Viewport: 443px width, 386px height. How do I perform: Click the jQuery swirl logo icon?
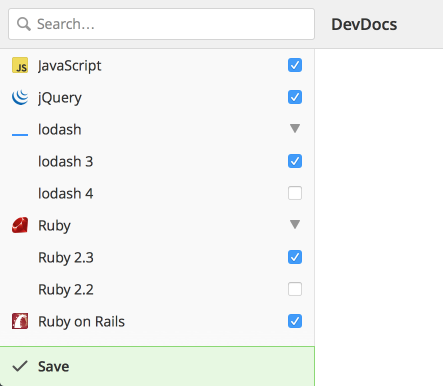point(20,97)
